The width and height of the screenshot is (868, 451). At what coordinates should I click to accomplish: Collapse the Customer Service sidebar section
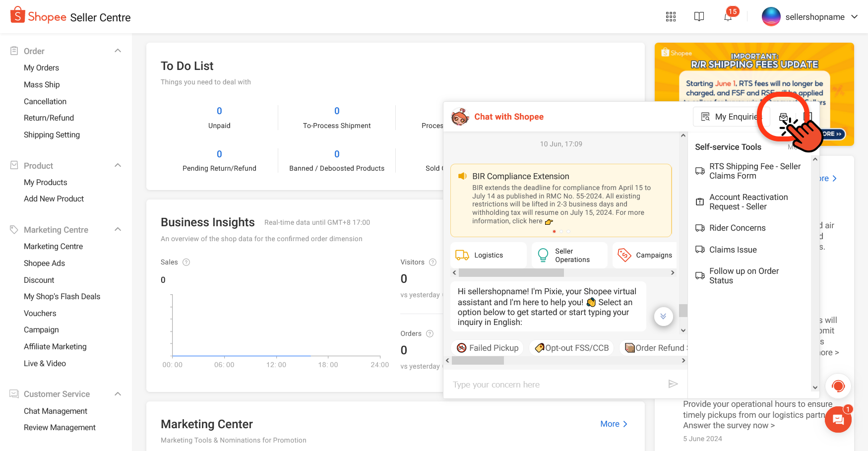point(118,394)
